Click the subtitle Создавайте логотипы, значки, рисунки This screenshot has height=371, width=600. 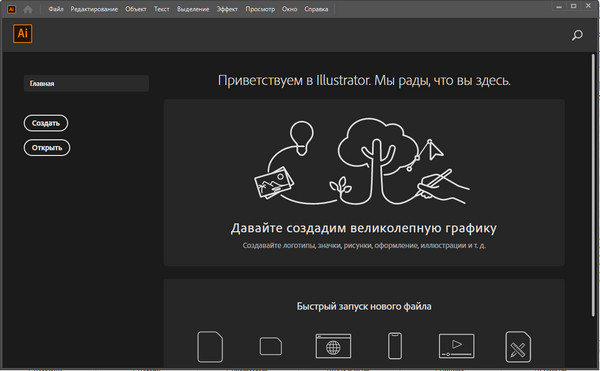[x=364, y=245]
